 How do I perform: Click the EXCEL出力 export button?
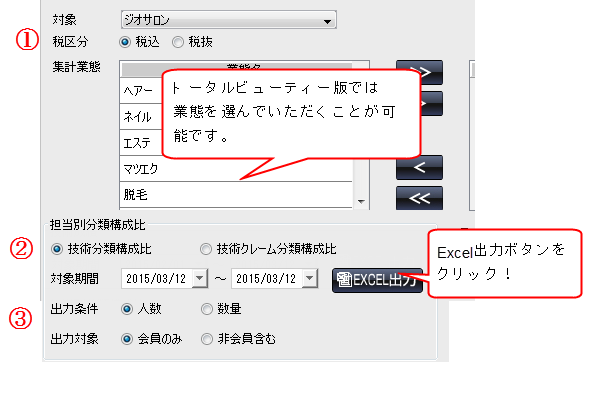pos(377,280)
